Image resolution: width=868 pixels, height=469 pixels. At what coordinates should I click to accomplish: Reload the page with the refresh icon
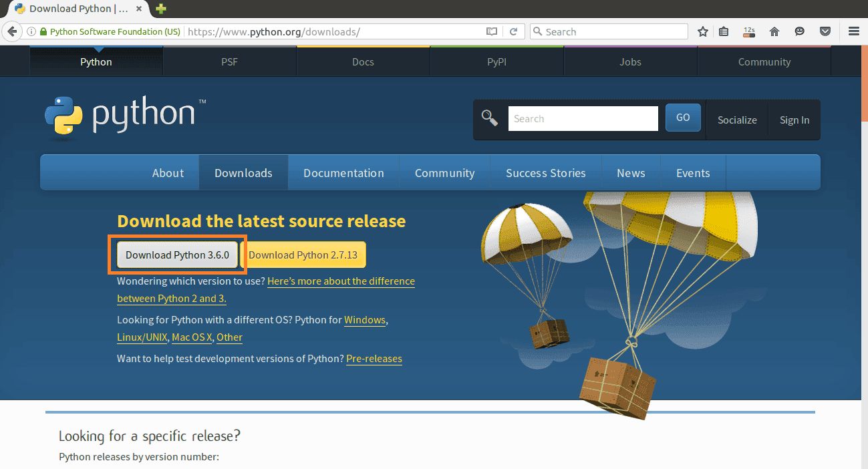tap(513, 31)
